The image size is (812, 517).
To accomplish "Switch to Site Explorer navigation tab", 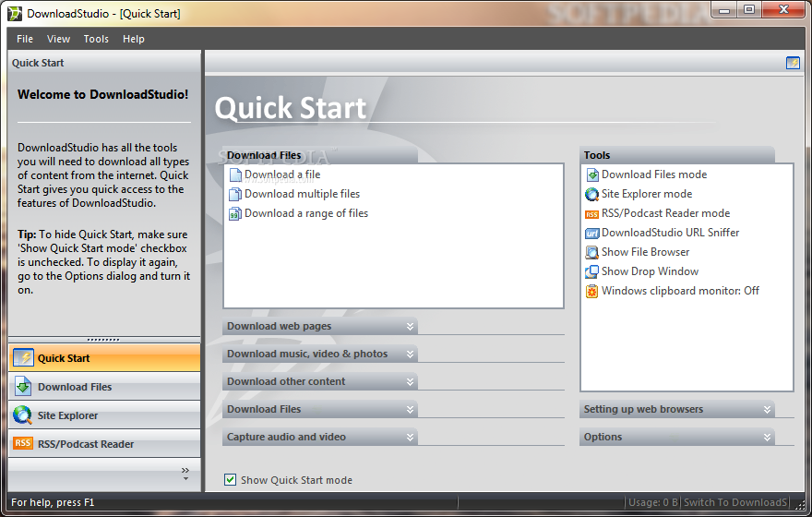I will coord(104,415).
